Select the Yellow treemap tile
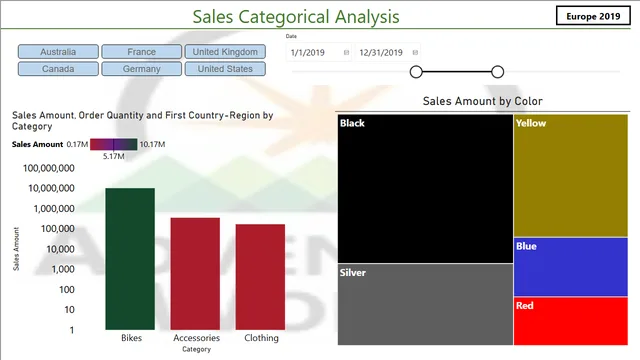This screenshot has height=360, width=640. (x=571, y=176)
